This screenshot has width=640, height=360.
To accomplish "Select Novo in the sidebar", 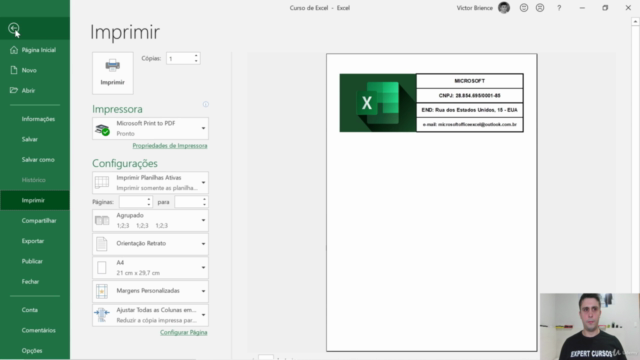I will click(x=35, y=70).
